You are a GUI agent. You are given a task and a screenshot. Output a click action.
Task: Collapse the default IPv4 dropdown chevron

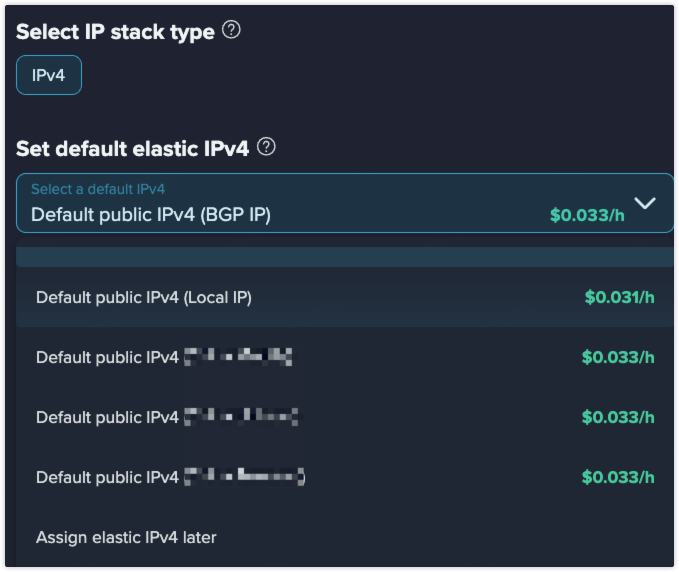click(x=645, y=203)
